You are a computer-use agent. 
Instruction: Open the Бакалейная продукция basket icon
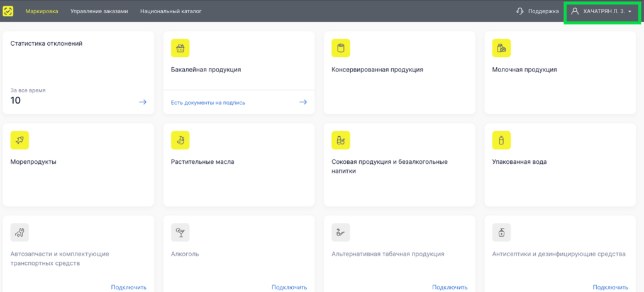[x=180, y=48]
